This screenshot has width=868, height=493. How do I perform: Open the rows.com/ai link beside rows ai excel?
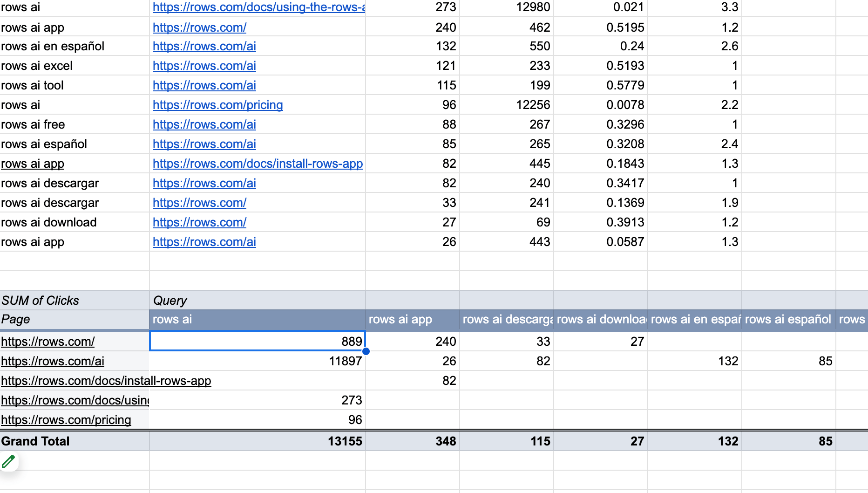pyautogui.click(x=204, y=66)
